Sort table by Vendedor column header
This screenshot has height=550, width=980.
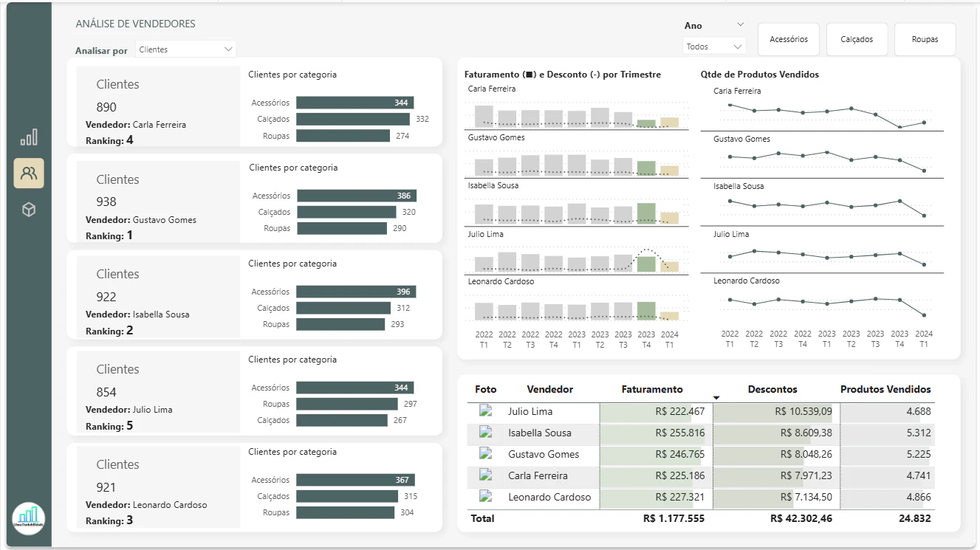coord(549,389)
